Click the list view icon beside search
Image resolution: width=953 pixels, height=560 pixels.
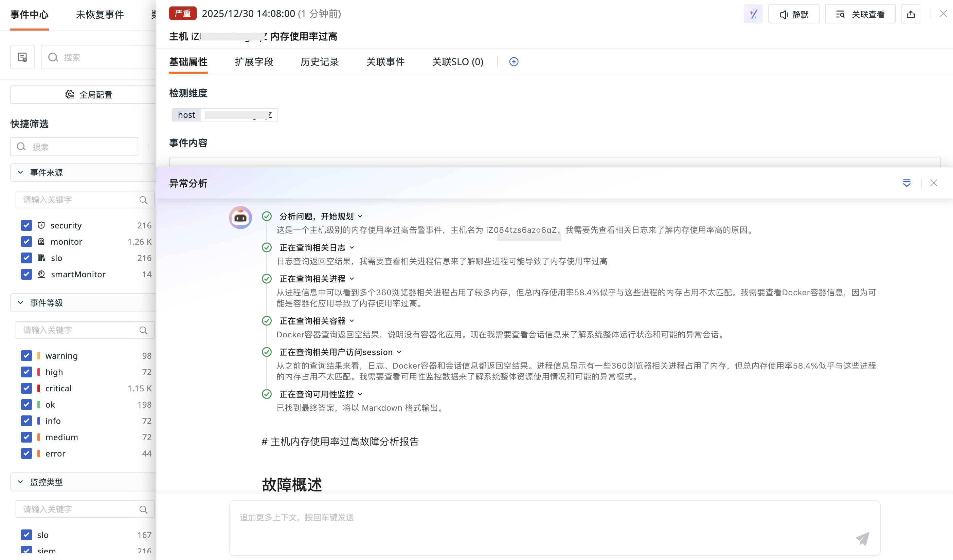click(22, 57)
